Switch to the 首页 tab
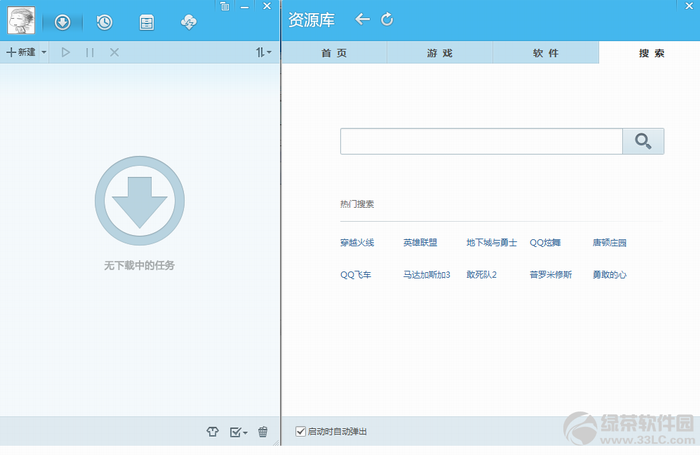The width and height of the screenshot is (700, 455). click(x=334, y=53)
